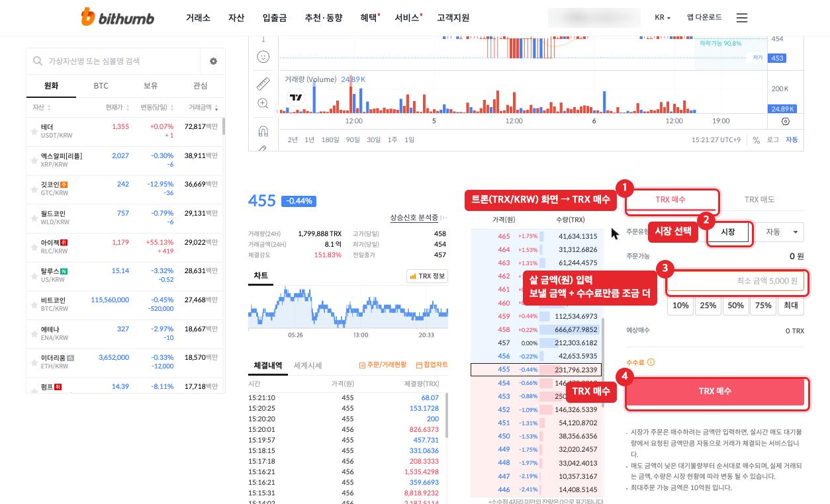Switch to the 세계시세 tab

coord(308,365)
